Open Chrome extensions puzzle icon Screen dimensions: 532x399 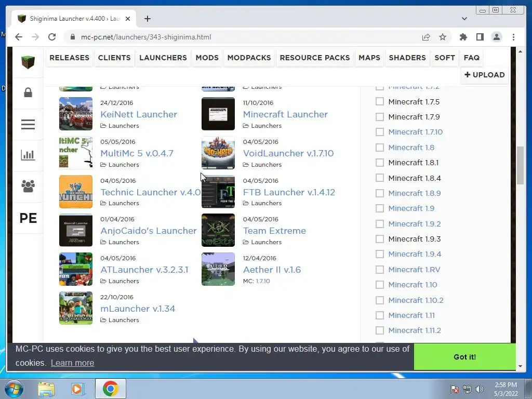pos(463,37)
